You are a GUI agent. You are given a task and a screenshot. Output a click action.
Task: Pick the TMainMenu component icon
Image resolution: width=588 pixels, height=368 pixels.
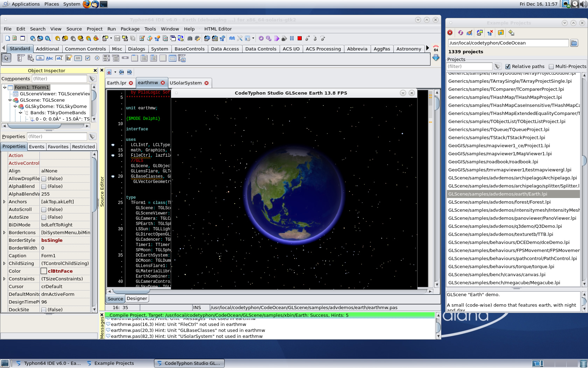[x=21, y=58]
